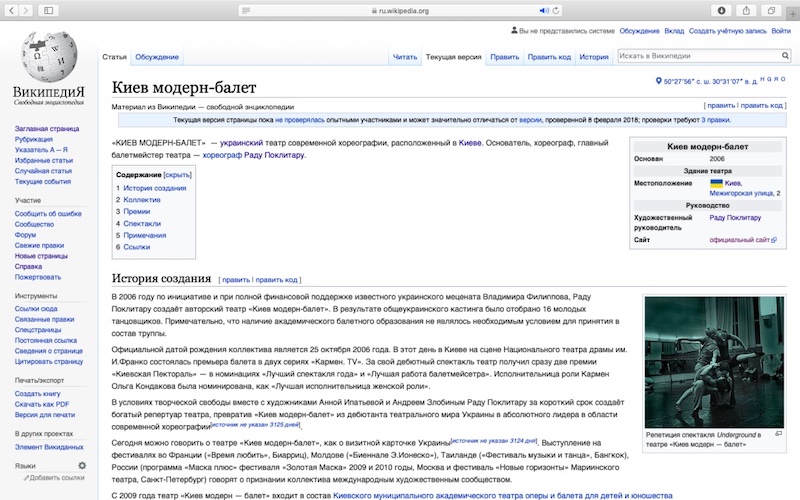Jump to Ссылки in contents
The image size is (800, 500).
(x=137, y=247)
